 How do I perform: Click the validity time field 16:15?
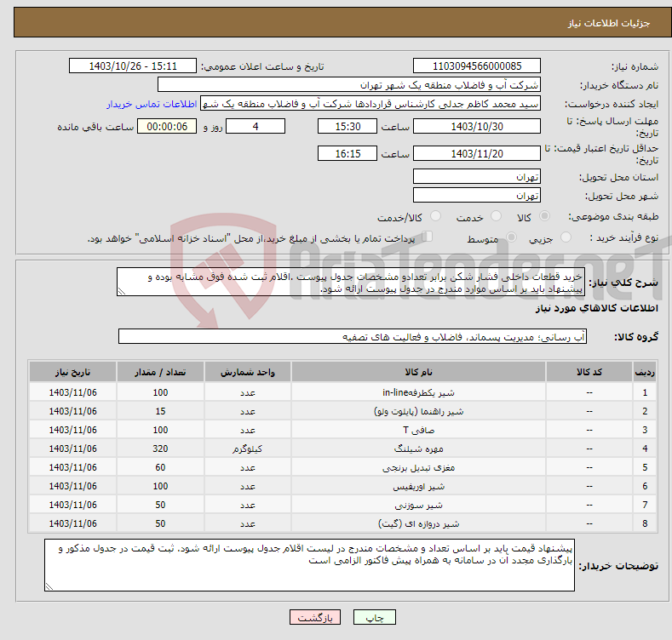[x=347, y=153]
